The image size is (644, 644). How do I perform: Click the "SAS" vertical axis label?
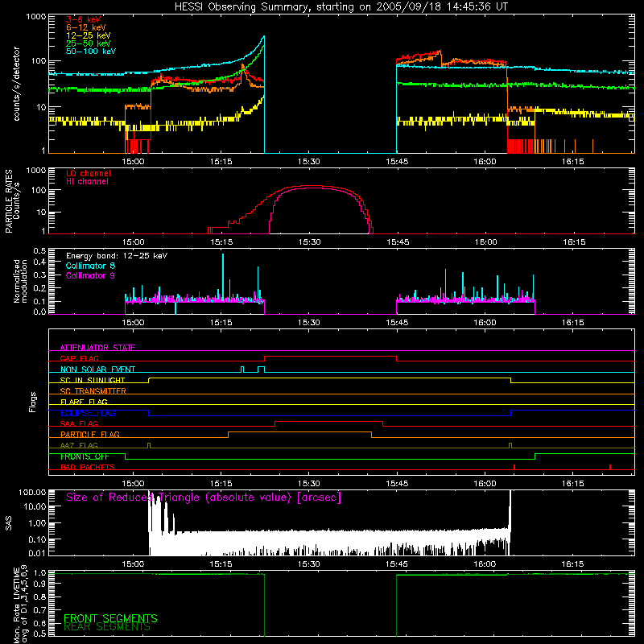pyautogui.click(x=9, y=523)
